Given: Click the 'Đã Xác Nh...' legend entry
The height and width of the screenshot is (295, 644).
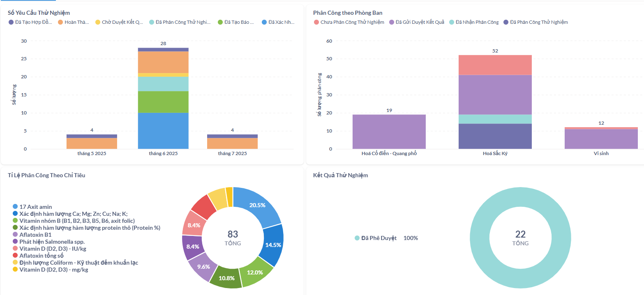Looking at the screenshot, I should pos(278,22).
